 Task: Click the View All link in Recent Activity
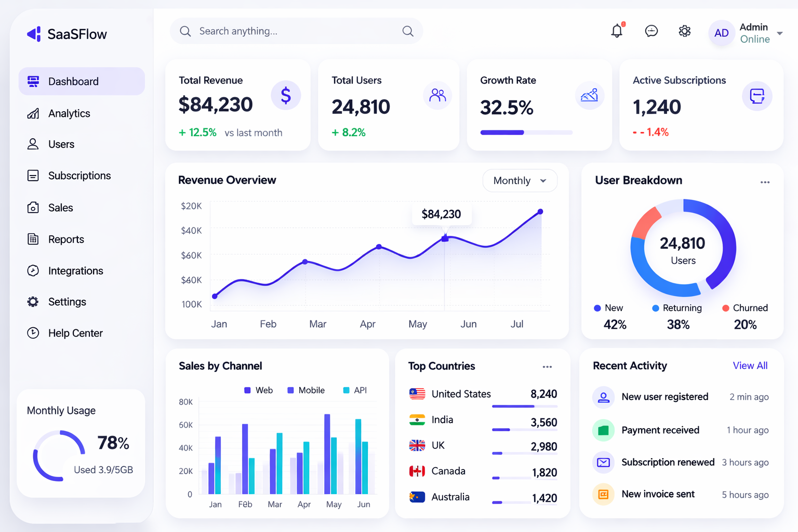tap(750, 365)
